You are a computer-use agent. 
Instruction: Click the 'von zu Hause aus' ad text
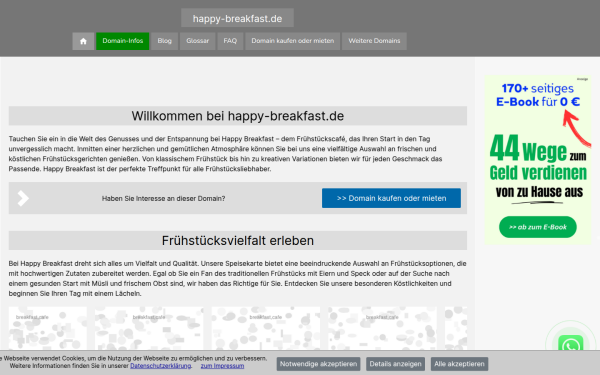pos(539,192)
